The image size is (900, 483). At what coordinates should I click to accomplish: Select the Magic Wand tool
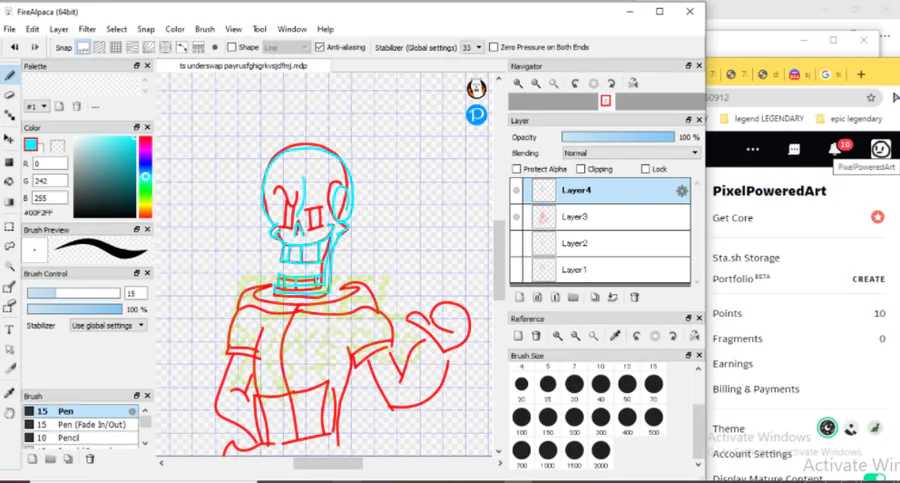pyautogui.click(x=10, y=266)
